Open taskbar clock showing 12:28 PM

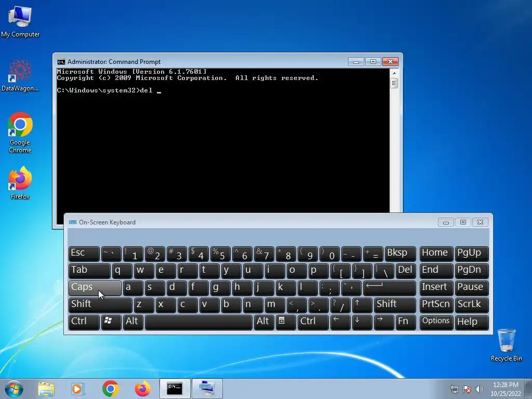click(506, 389)
